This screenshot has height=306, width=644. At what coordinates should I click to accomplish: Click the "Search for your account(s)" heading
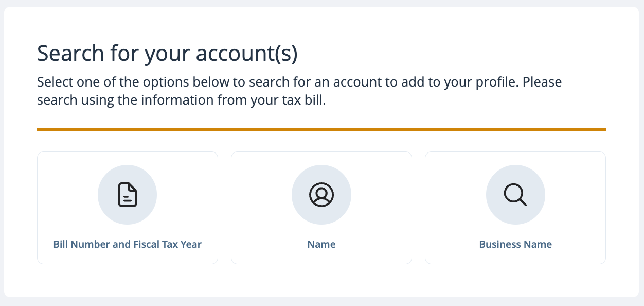tap(167, 54)
